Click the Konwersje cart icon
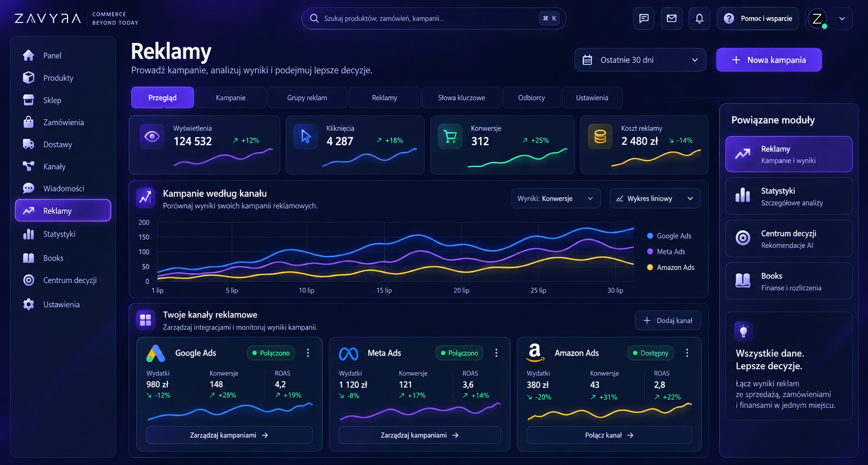Screen dimensions: 868x465 (450, 136)
